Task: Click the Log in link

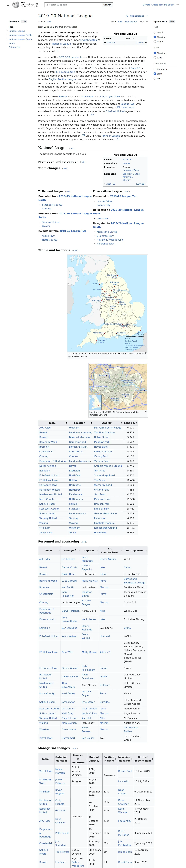Action: coord(171,5)
